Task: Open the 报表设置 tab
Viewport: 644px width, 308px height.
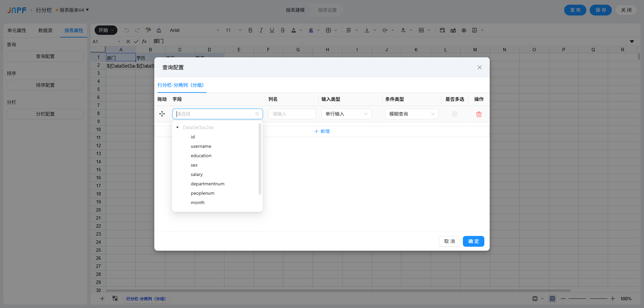Action: [327, 10]
